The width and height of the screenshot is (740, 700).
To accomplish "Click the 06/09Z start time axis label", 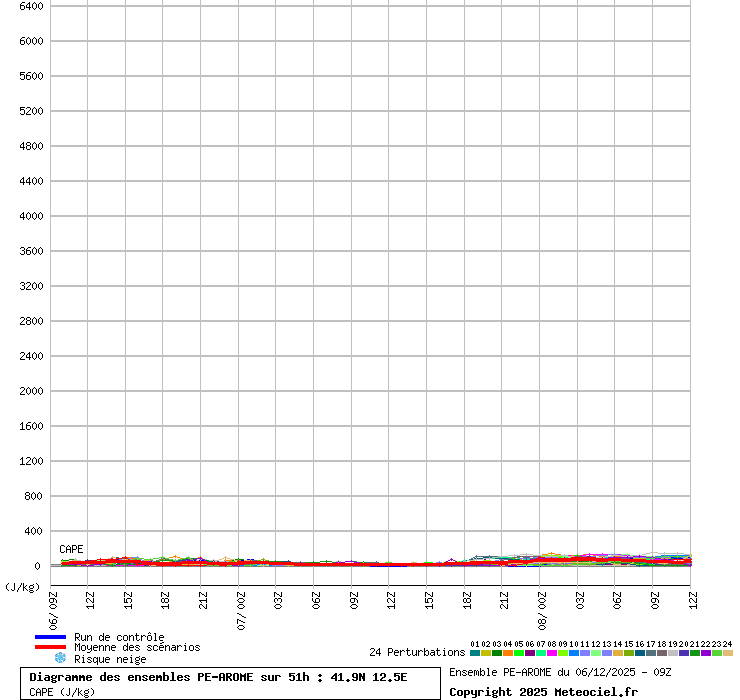I will coord(54,609).
